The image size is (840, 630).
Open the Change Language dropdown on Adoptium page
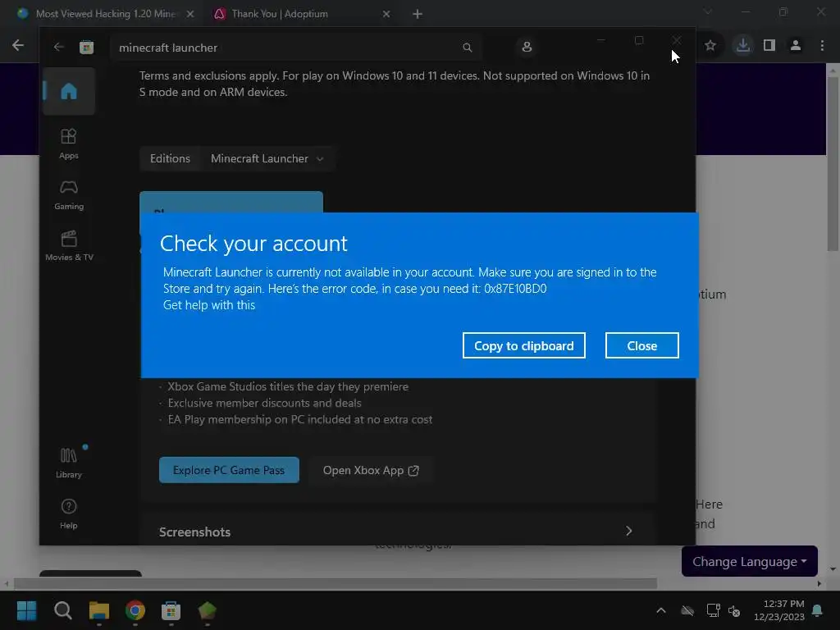[750, 561]
